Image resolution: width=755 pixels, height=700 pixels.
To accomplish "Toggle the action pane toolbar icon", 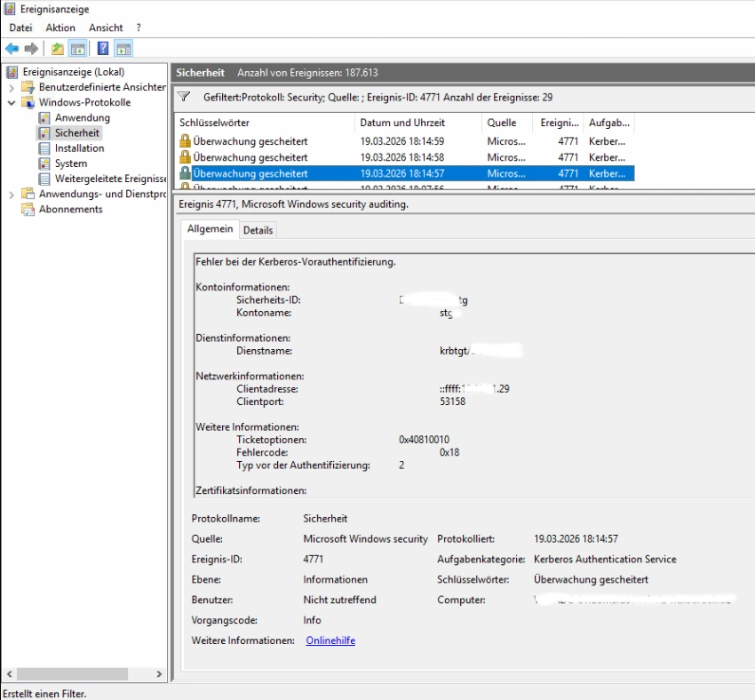I will [123, 49].
